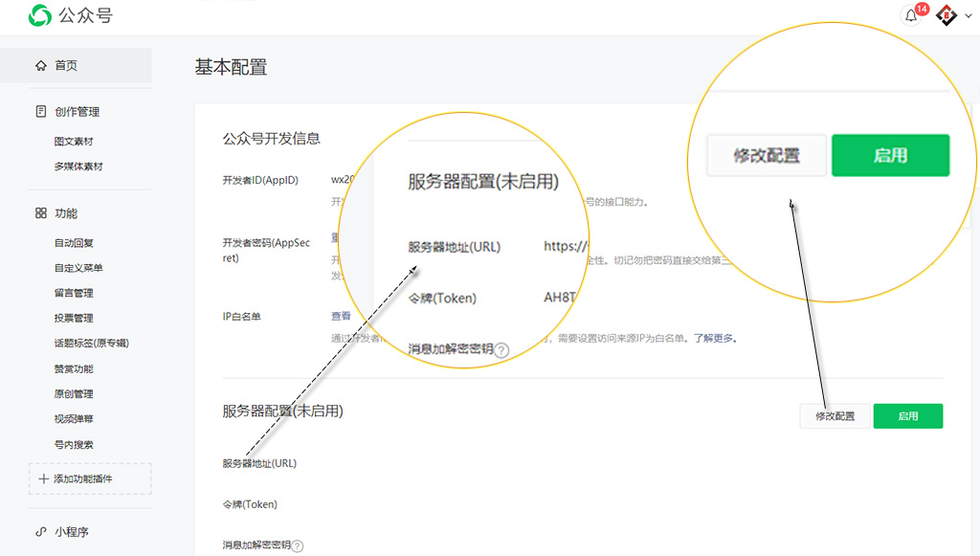Click the bottom 服务器地址(URL) label
The height and width of the screenshot is (556, 980).
259,463
